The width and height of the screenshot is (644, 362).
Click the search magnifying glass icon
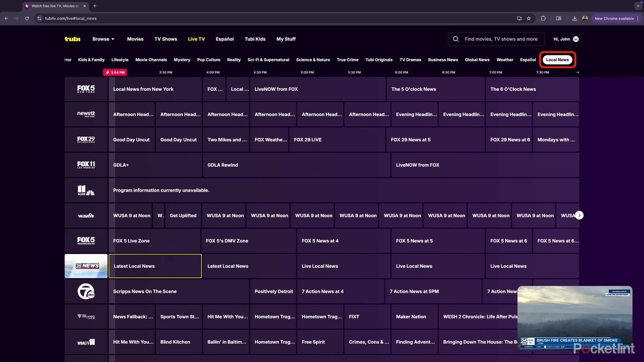456,39
